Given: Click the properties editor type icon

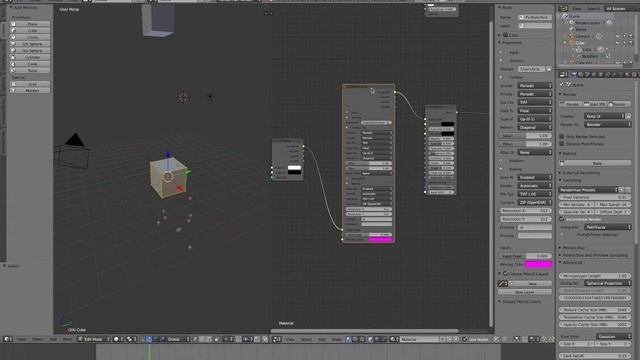Looking at the screenshot, I should click(x=563, y=74).
